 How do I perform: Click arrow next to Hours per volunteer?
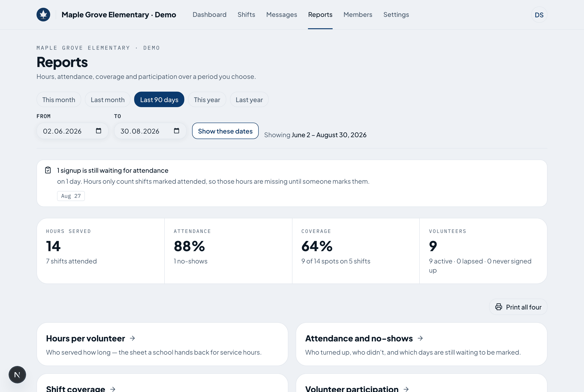[x=133, y=338]
